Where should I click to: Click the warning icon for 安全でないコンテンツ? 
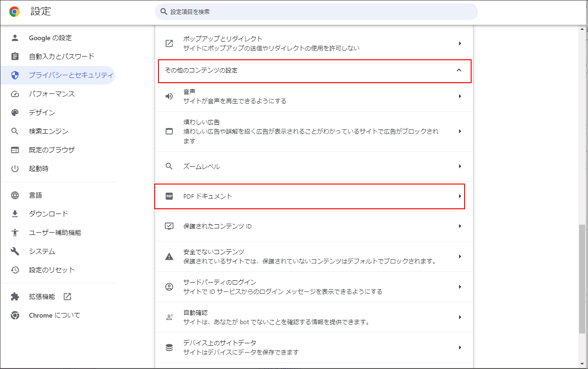[x=170, y=256]
